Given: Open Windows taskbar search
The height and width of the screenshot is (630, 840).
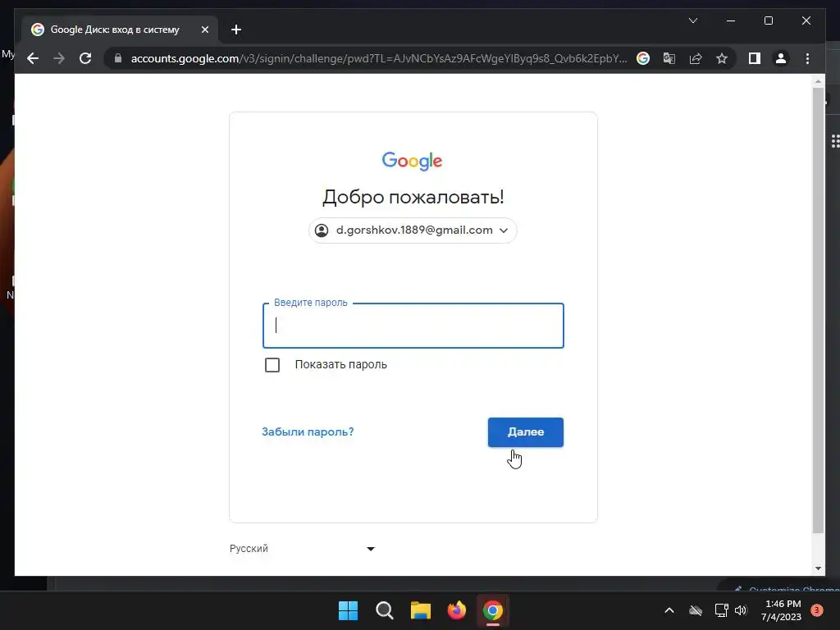Looking at the screenshot, I should click(384, 610).
